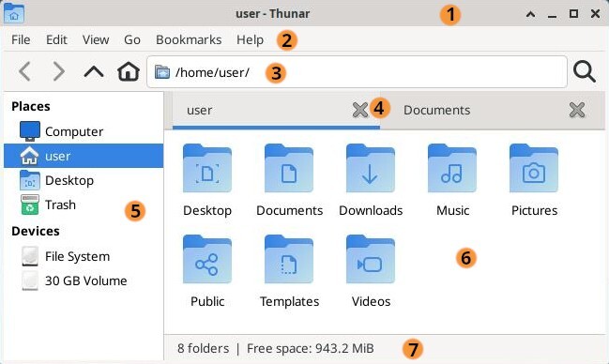Minimize the Thunar window

pos(552,16)
